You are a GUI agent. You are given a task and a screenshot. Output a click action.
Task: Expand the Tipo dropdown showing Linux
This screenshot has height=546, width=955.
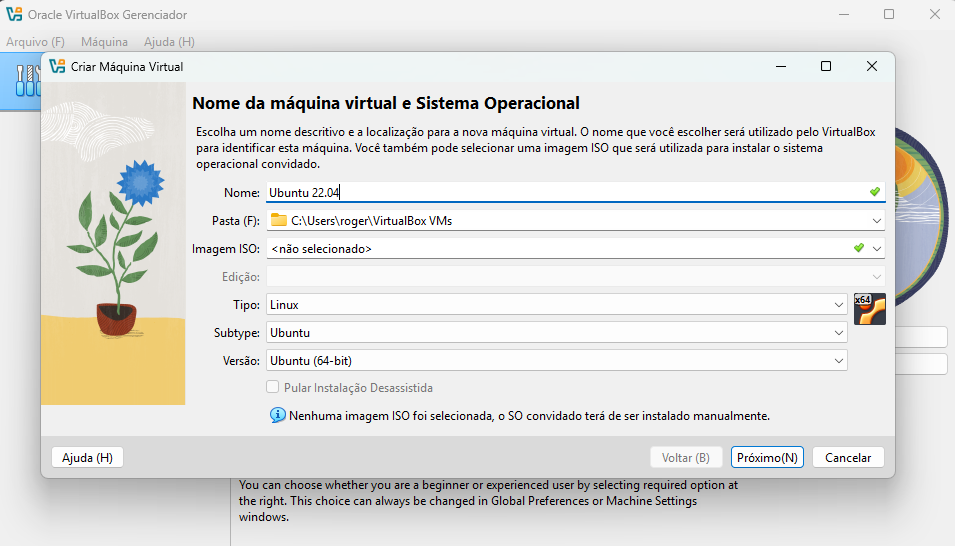[838, 305]
